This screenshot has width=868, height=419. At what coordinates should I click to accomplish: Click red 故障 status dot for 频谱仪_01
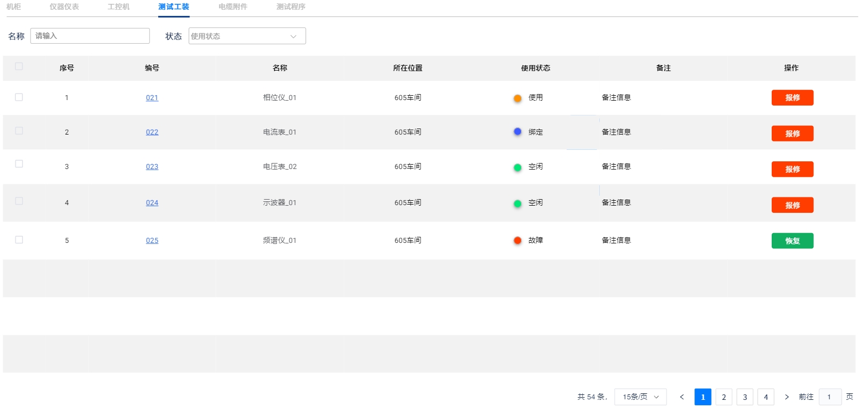(517, 241)
